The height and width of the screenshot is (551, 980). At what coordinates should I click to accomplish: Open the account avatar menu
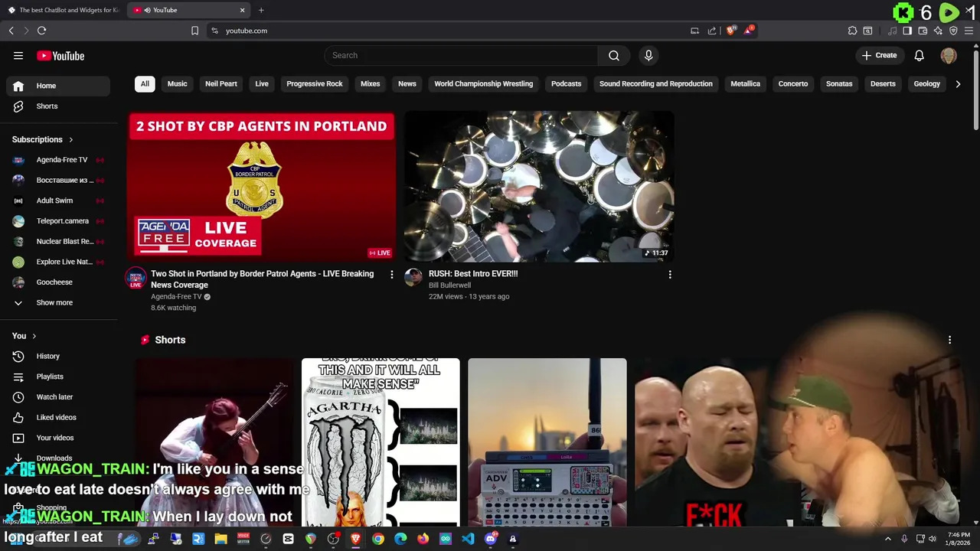point(949,55)
